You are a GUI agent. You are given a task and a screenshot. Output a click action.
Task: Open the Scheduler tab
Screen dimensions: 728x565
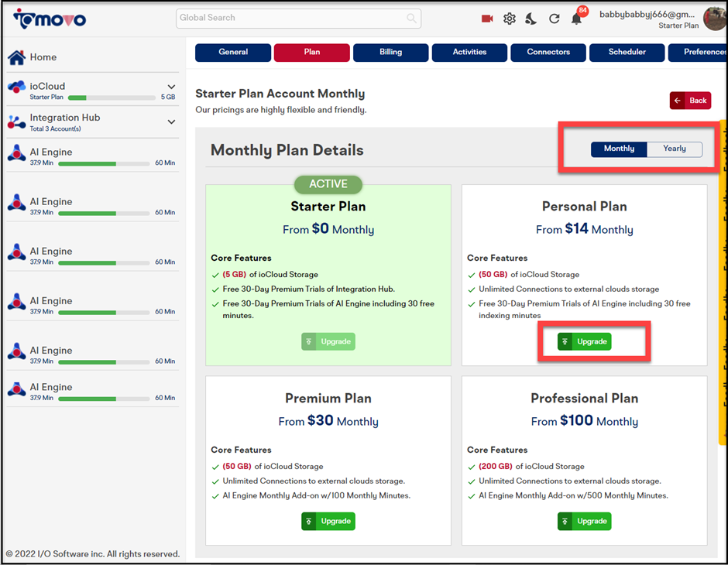627,53
